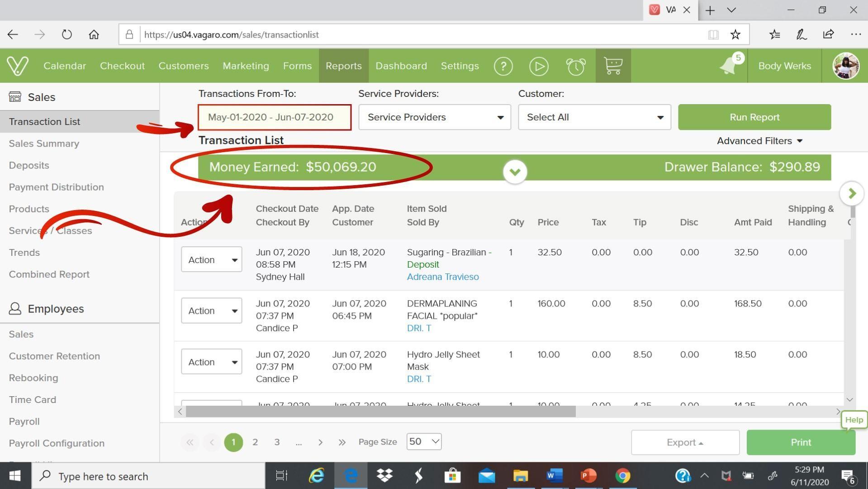The width and height of the screenshot is (868, 489).
Task: Add page to favorites star icon
Action: click(x=735, y=34)
